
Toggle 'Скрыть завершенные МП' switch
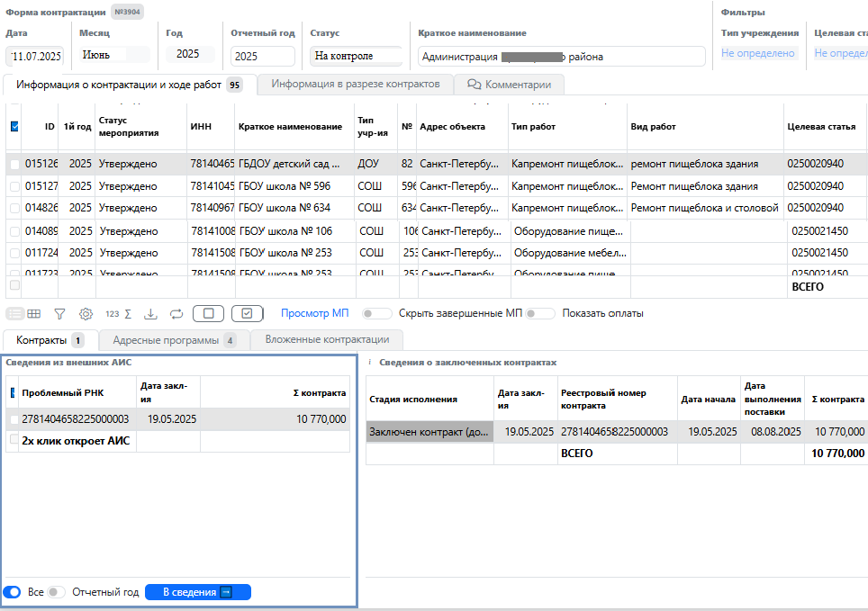[x=376, y=314]
